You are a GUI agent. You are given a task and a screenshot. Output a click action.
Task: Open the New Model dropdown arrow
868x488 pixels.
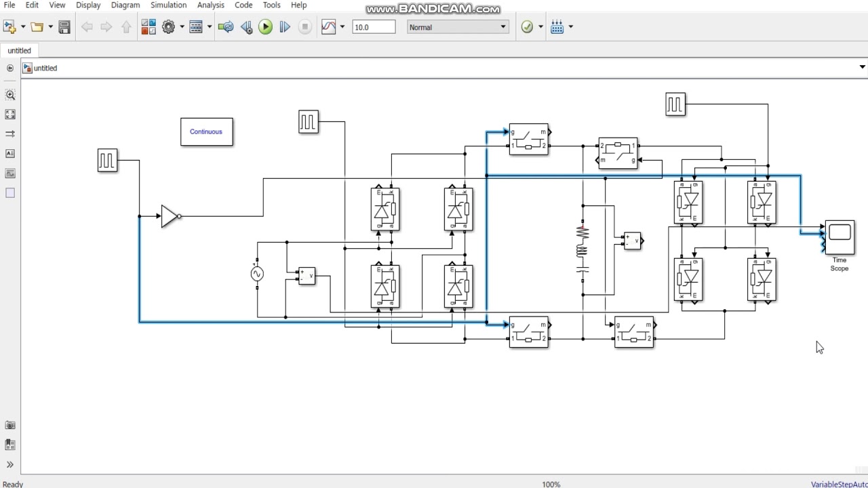click(x=23, y=27)
